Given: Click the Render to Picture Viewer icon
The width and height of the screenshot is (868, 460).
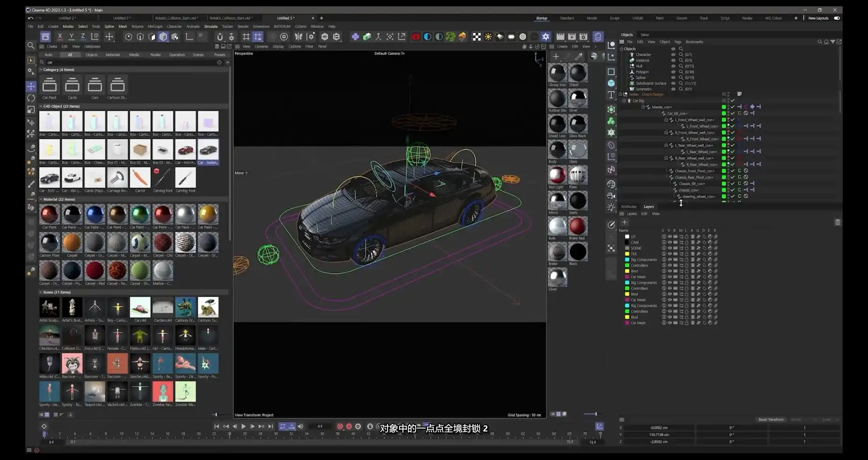Looking at the screenshot, I should [572, 37].
